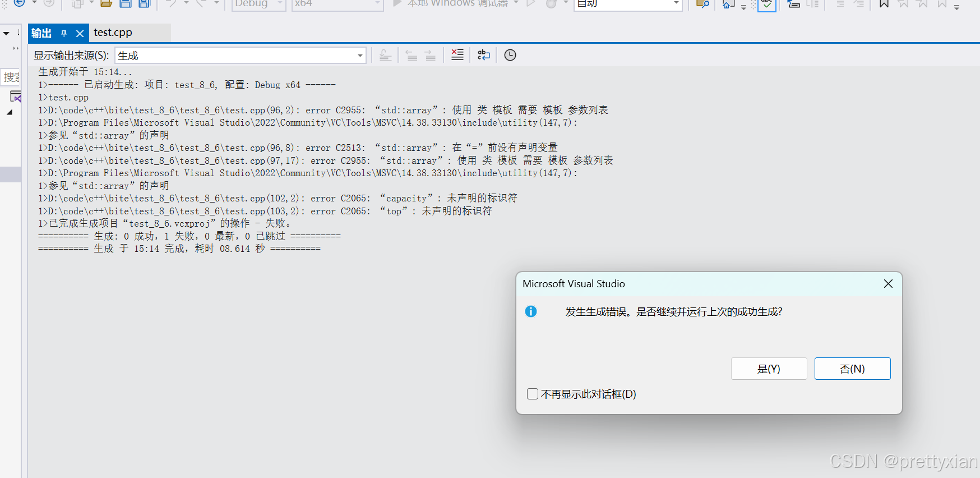The width and height of the screenshot is (980, 478).
Task: Close the 输出 output panel tab
Action: tap(80, 34)
